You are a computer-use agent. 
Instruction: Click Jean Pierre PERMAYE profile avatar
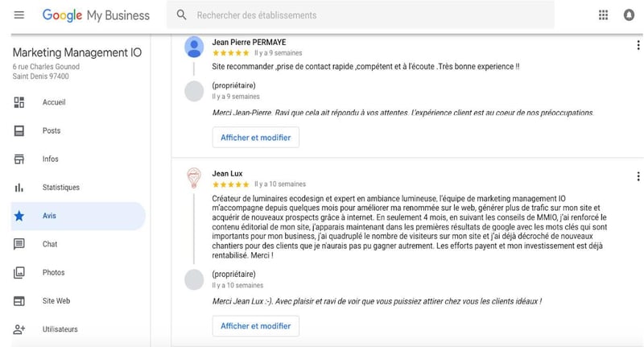194,46
